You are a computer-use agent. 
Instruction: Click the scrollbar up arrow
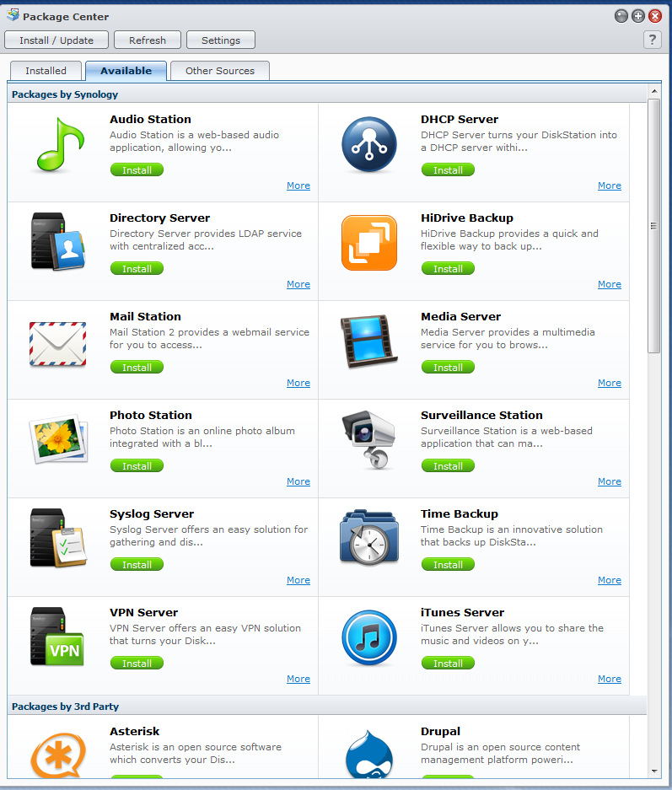pos(653,91)
